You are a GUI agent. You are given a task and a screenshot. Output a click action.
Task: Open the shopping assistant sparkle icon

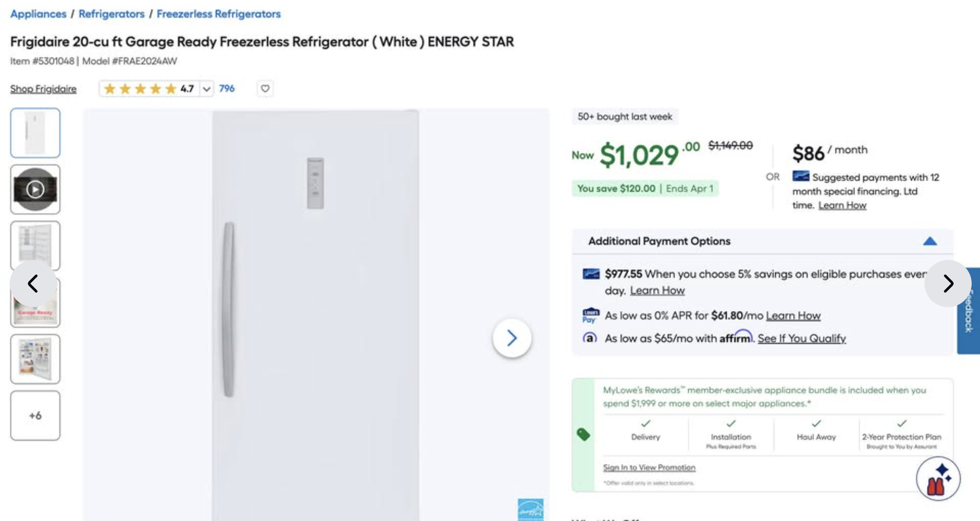point(938,479)
